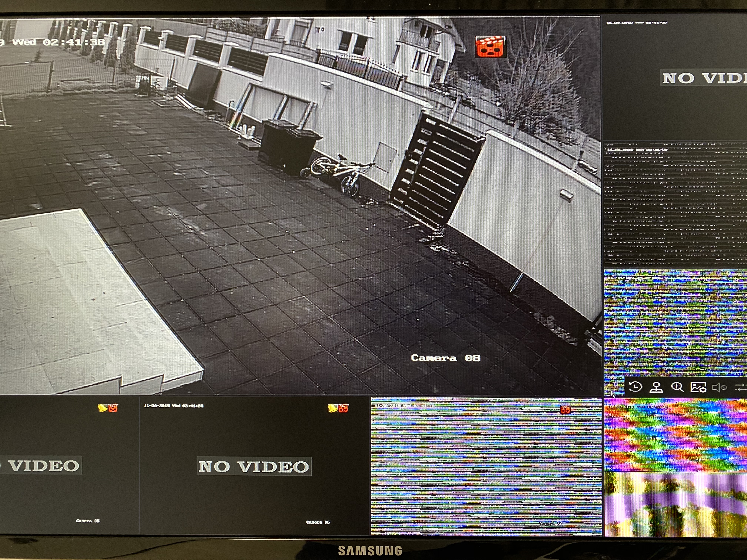
Task: Click alarm bell icon on Camera 05
Action: 102,408
